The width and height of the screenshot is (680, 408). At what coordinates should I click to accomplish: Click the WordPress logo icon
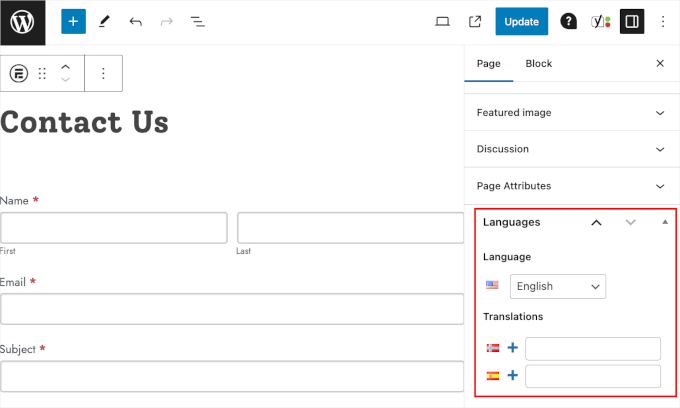[x=22, y=21]
